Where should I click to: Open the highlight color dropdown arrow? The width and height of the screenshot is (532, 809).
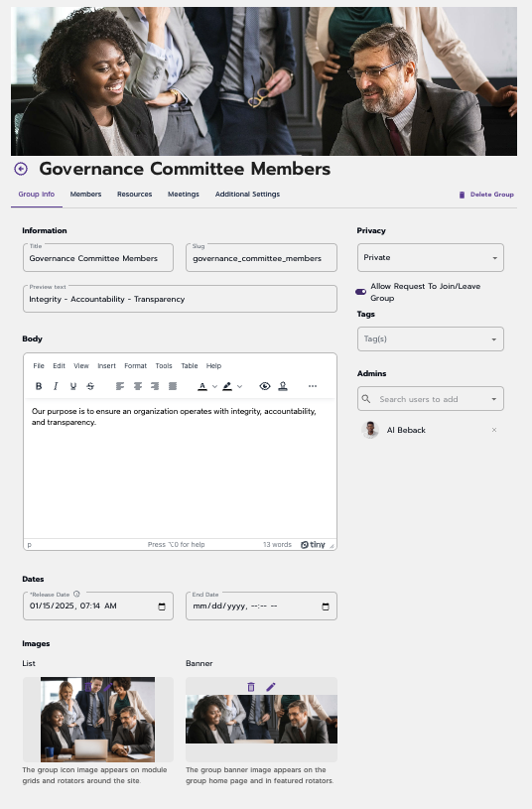(239, 386)
